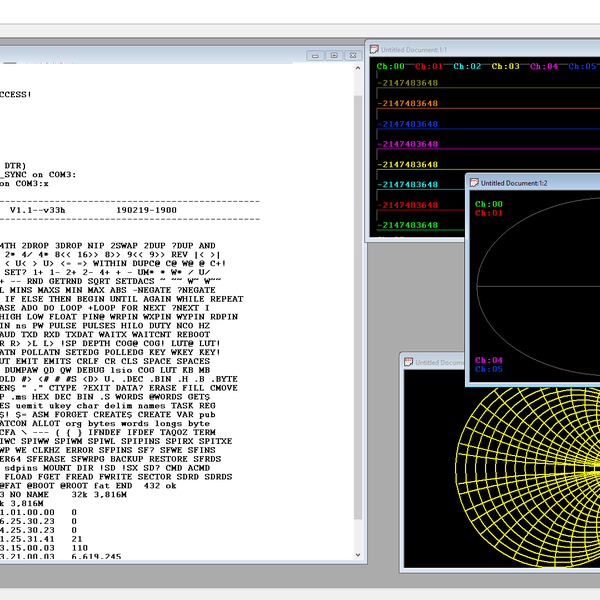This screenshot has width=600, height=600.
Task: Minimize the terminal child window
Action: [x=315, y=55]
